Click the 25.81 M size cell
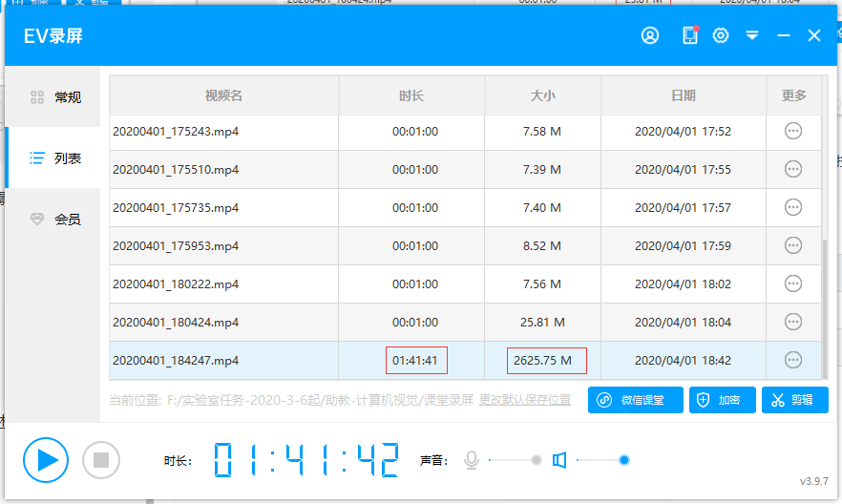 542,322
